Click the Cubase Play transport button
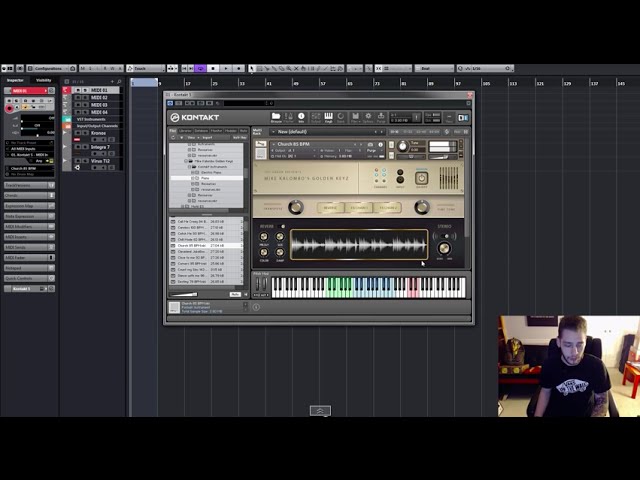The width and height of the screenshot is (640, 480). [226, 69]
